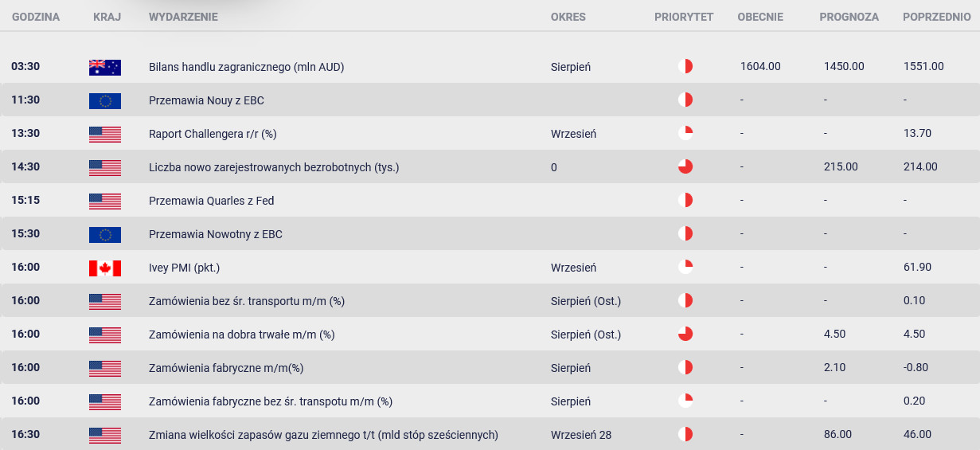
Task: Click the WYDARZENIE column header
Action: click(x=183, y=17)
